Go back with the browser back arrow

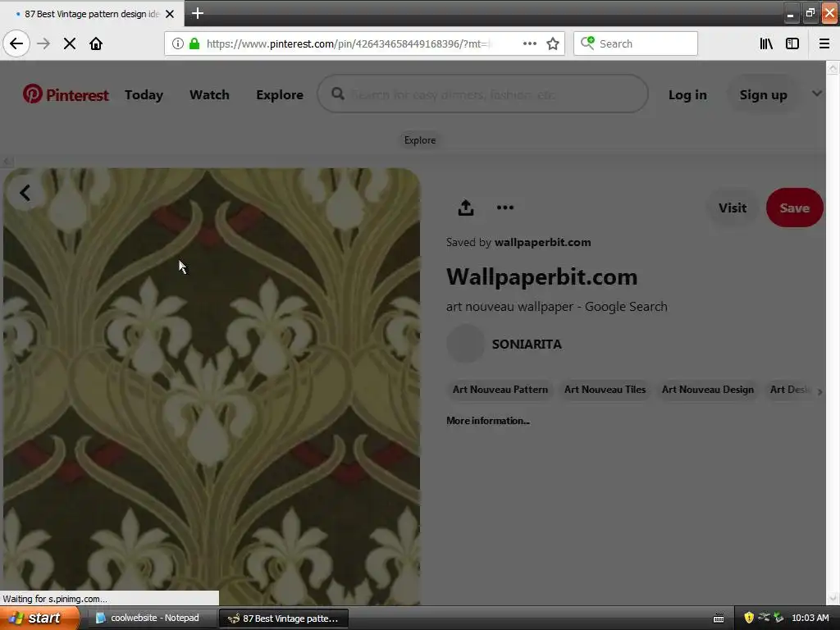[x=16, y=43]
